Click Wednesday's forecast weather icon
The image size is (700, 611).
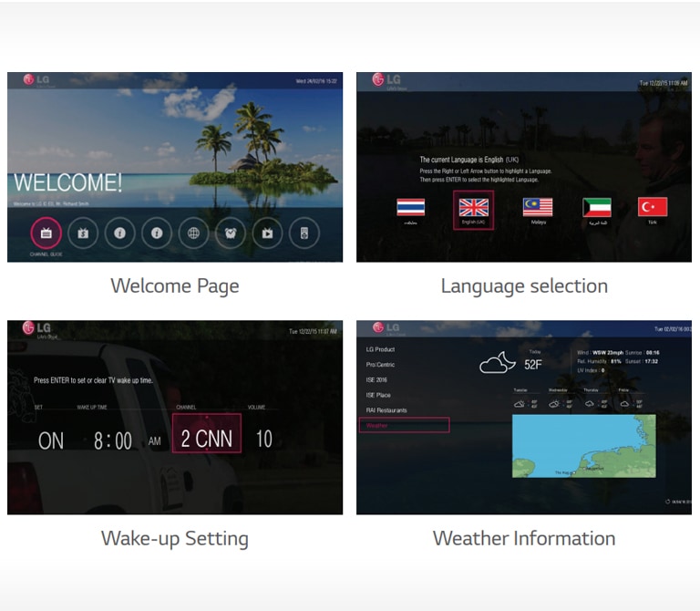click(554, 404)
